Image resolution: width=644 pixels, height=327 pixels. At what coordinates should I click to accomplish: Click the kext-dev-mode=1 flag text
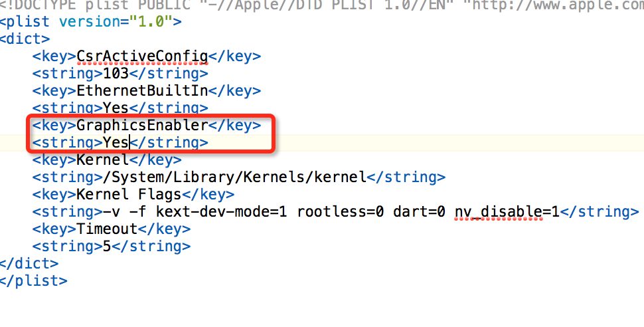[x=221, y=211]
